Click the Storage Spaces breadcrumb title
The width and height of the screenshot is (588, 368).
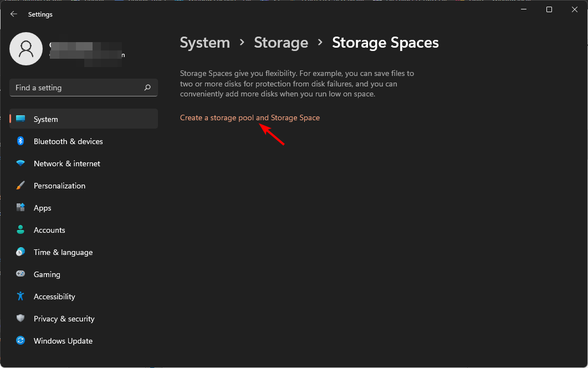pos(385,43)
